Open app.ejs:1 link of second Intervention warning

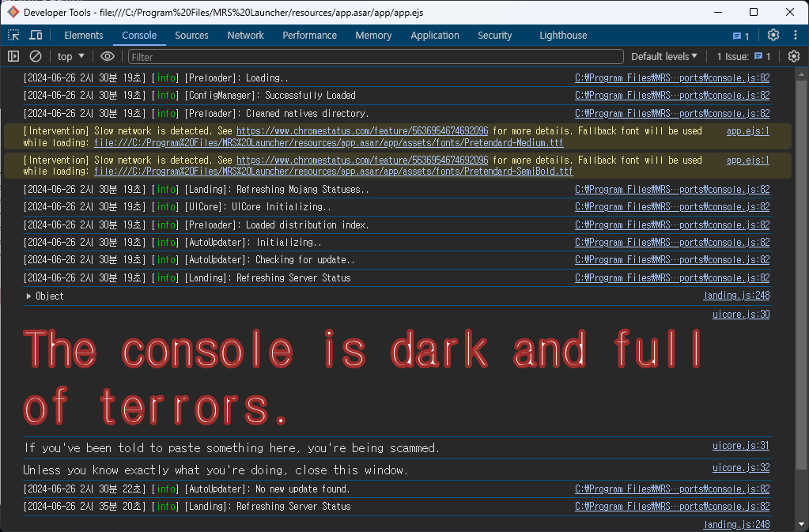tap(747, 160)
